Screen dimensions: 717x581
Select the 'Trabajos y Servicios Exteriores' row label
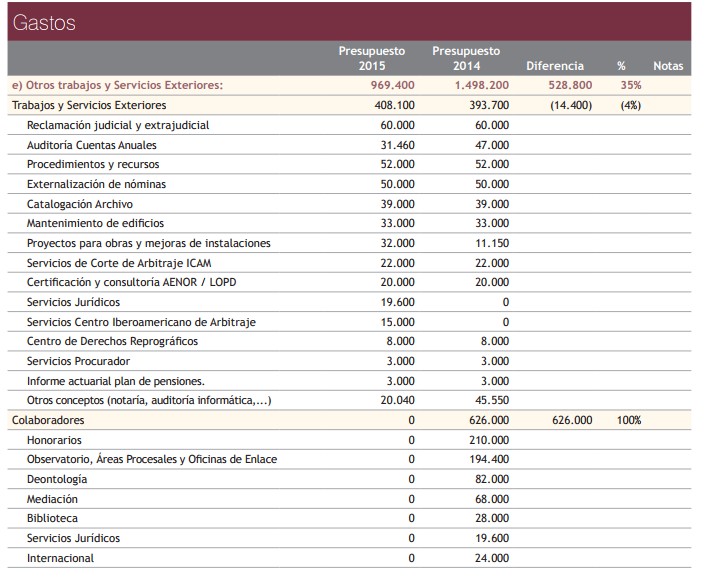pos(89,105)
